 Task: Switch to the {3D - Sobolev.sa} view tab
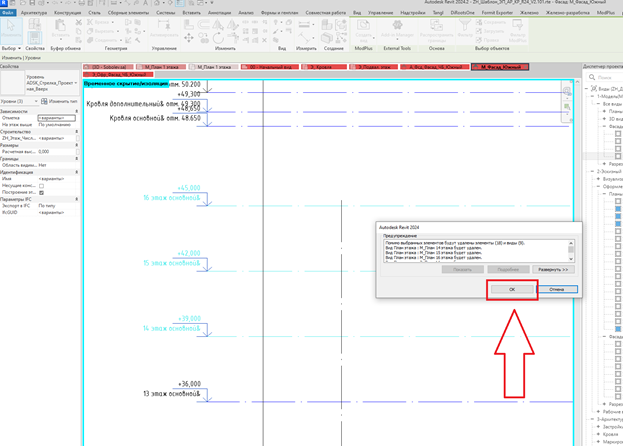108,67
